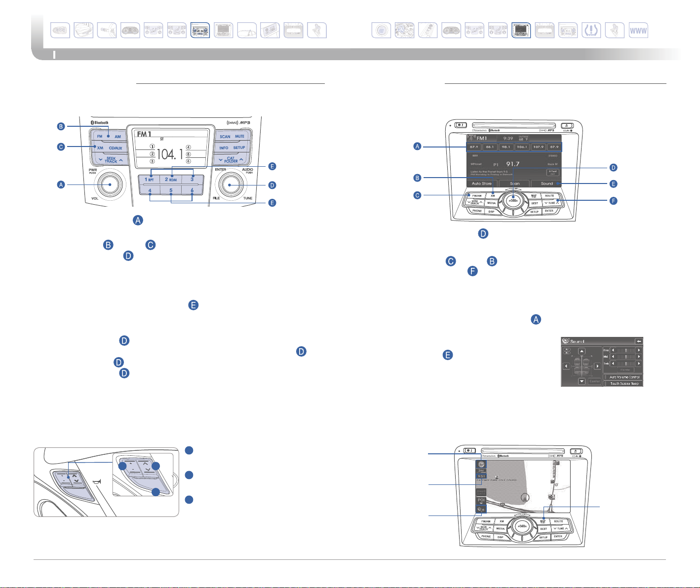Click the SCAN button on audio unit
Image resolution: width=700 pixels, height=588 pixels.
tap(225, 137)
